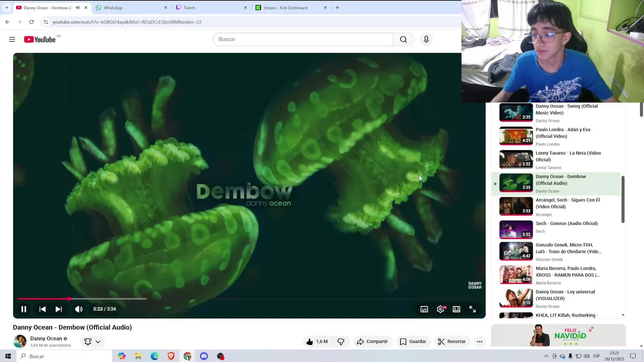
Task: Skip to the next video
Action: [59, 309]
